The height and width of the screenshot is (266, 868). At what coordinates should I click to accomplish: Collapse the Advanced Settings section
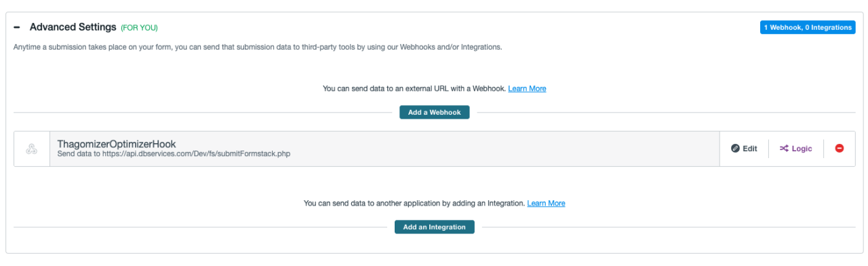[17, 27]
